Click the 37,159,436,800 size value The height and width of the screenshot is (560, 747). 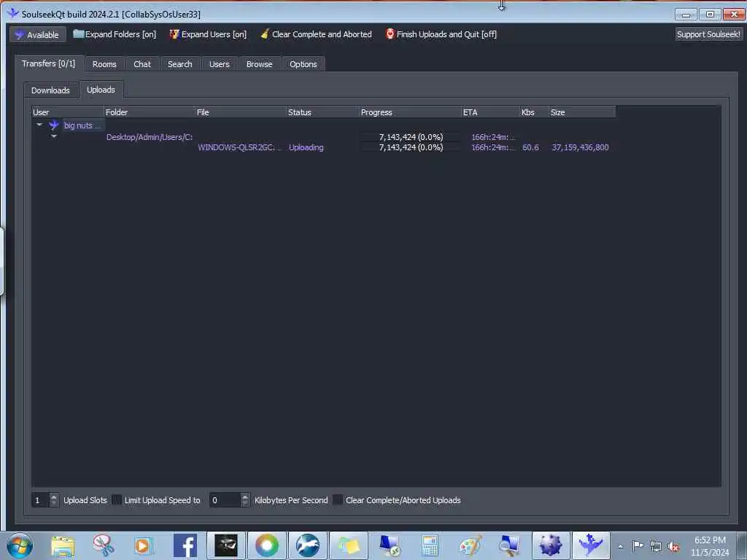point(580,147)
